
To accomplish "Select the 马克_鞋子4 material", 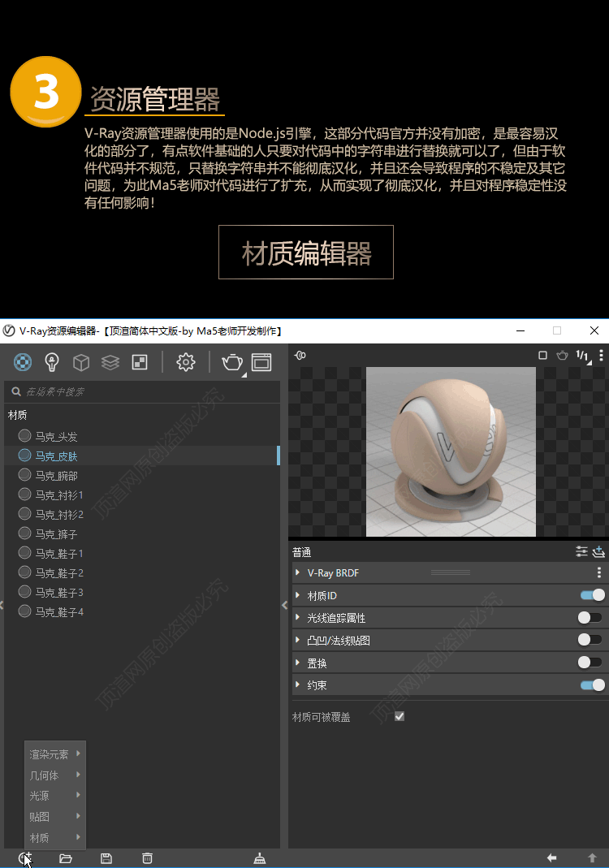I will [x=142, y=611].
